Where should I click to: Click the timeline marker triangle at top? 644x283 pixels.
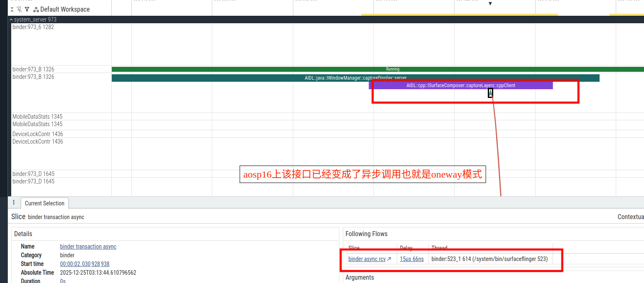click(490, 4)
